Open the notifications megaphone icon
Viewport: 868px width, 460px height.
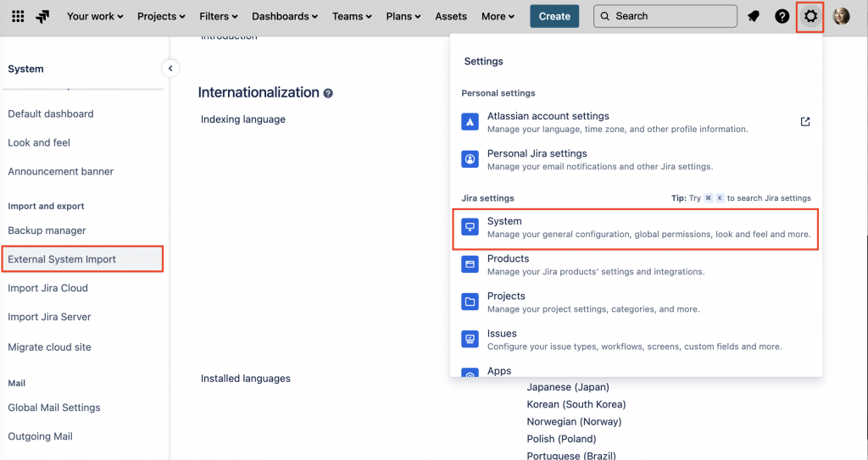tap(754, 16)
